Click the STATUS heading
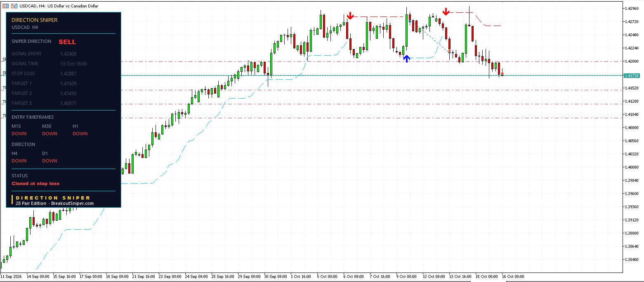 (x=20, y=176)
